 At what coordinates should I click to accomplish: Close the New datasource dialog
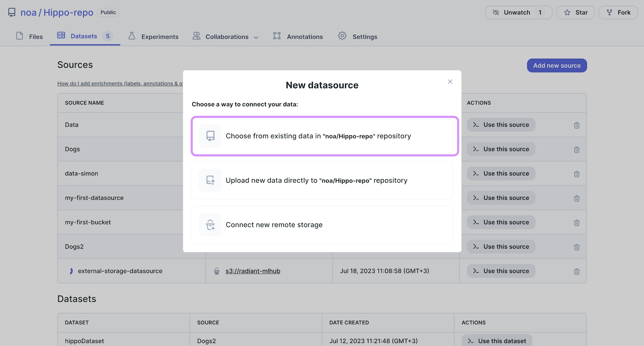click(450, 81)
